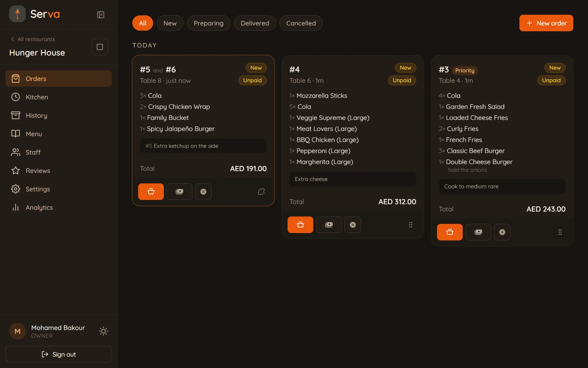Filter orders by Delivered
Image resolution: width=588 pixels, height=368 pixels.
coord(255,23)
